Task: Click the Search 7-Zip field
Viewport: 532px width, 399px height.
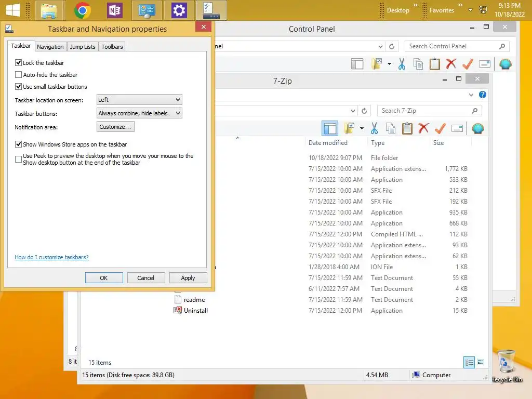Action: point(429,111)
